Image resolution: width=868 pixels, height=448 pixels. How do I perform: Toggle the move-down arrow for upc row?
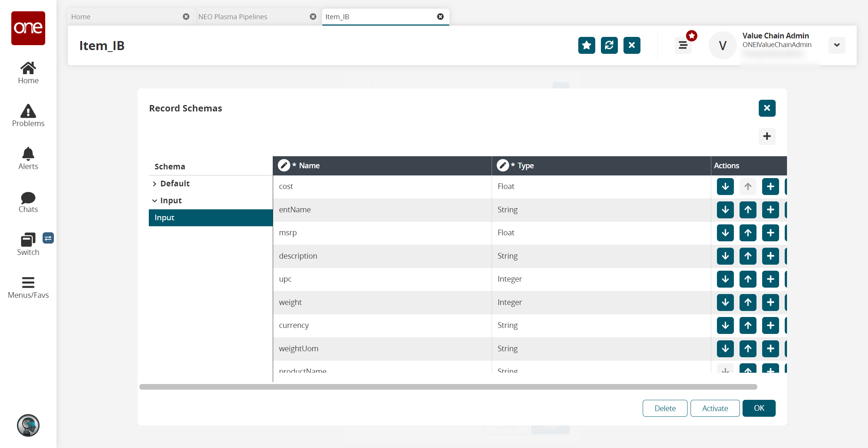click(724, 279)
